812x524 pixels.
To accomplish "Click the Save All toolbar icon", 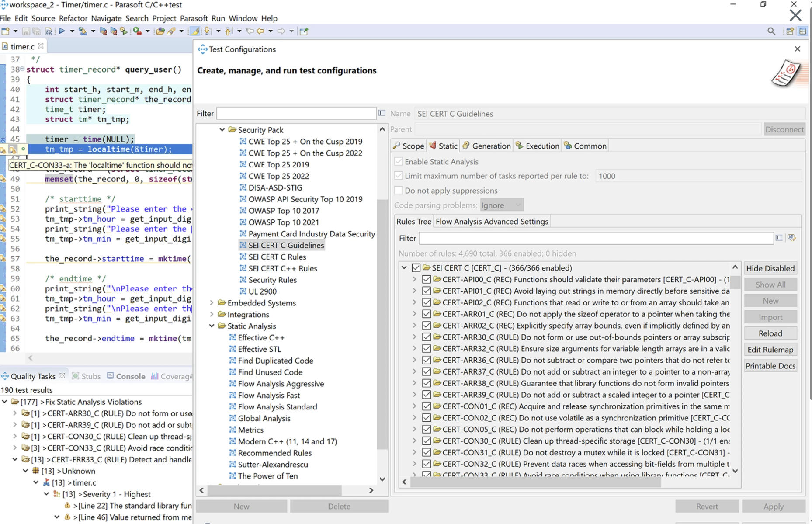I will [x=37, y=31].
